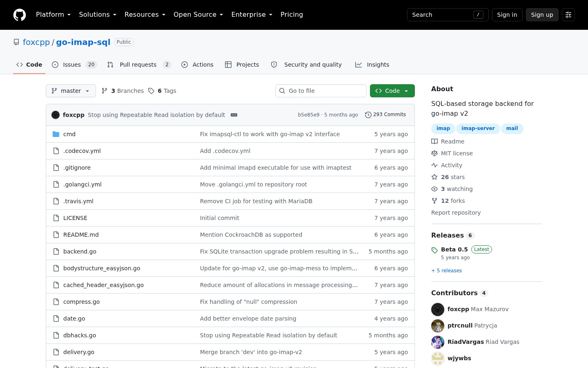Open the Insights tab
This screenshot has height=368, width=588.
tap(372, 65)
